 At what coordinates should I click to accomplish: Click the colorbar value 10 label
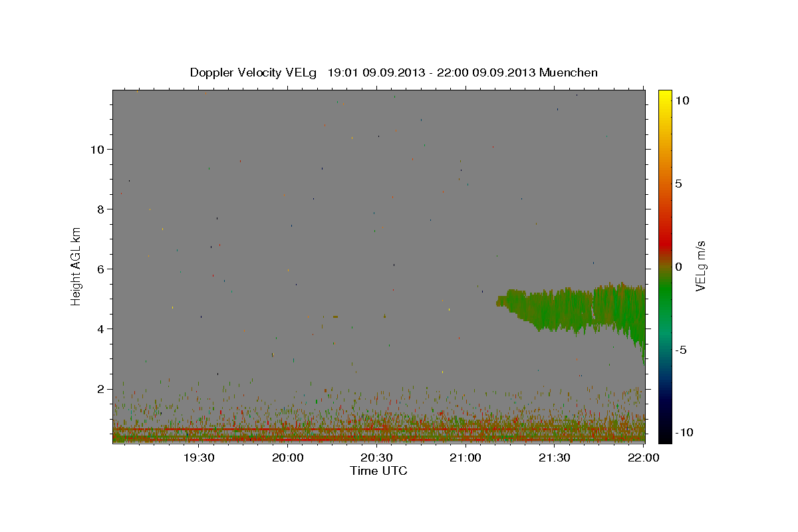682,100
